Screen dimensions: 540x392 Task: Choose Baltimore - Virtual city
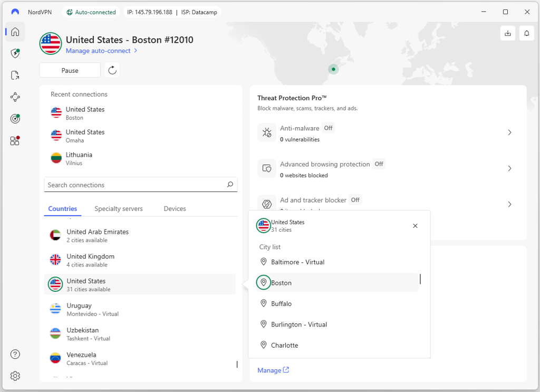[x=337, y=262]
